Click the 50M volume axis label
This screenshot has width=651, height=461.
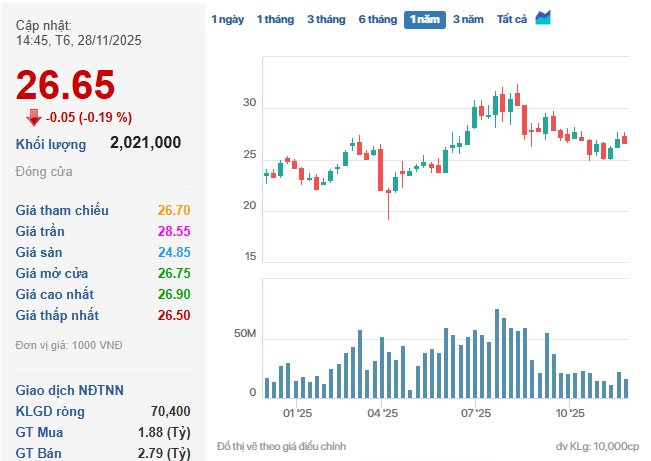243,332
